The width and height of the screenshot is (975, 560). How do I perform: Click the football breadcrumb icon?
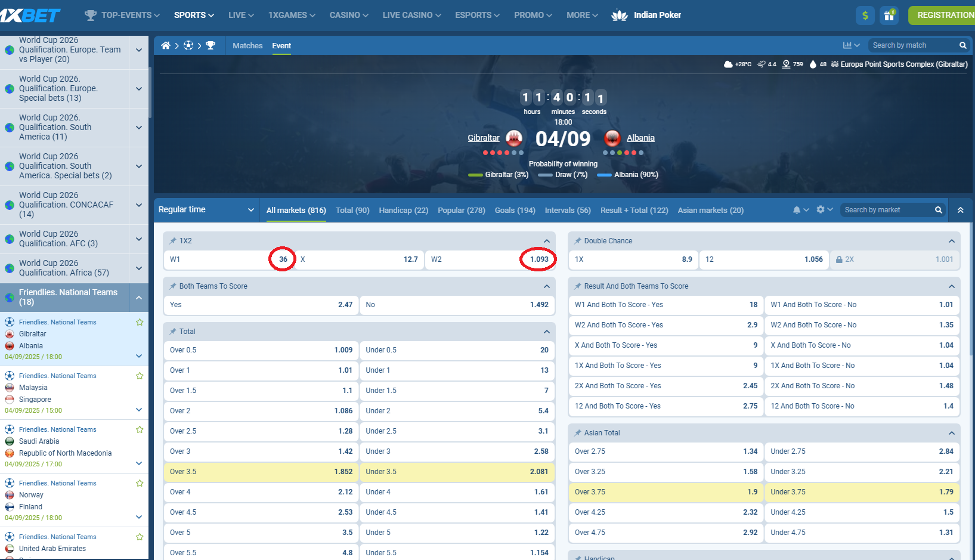tap(188, 45)
